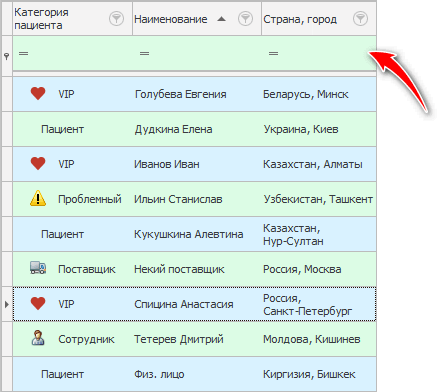Click heart icon in Иванов Иван row
The width and height of the screenshot is (445, 392).
(38, 164)
